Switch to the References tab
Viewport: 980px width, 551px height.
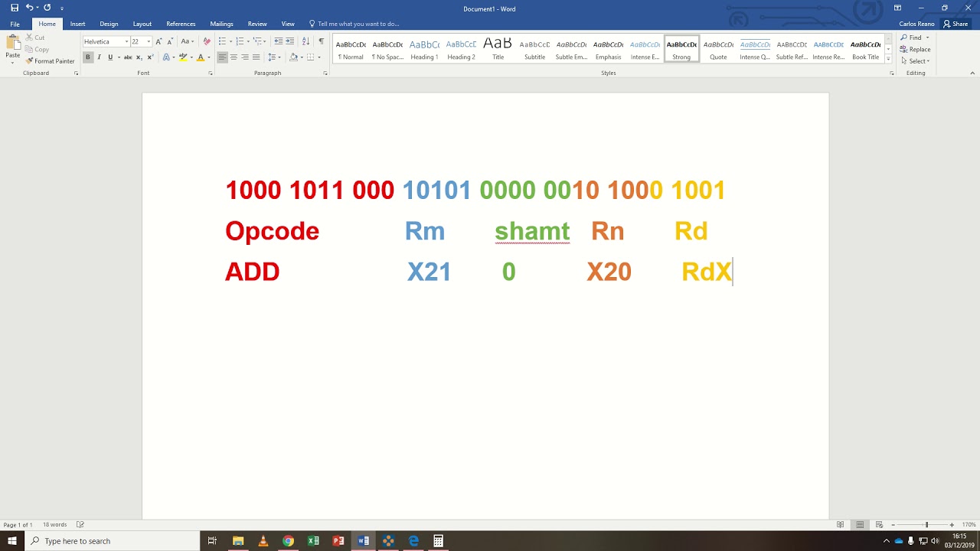181,24
